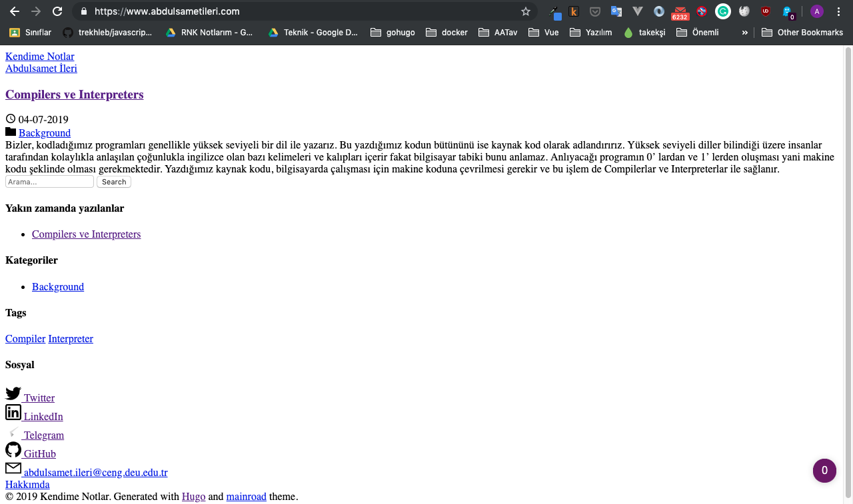Click inside the Arama search field
Viewport: 853px width, 504px height.
[x=49, y=181]
